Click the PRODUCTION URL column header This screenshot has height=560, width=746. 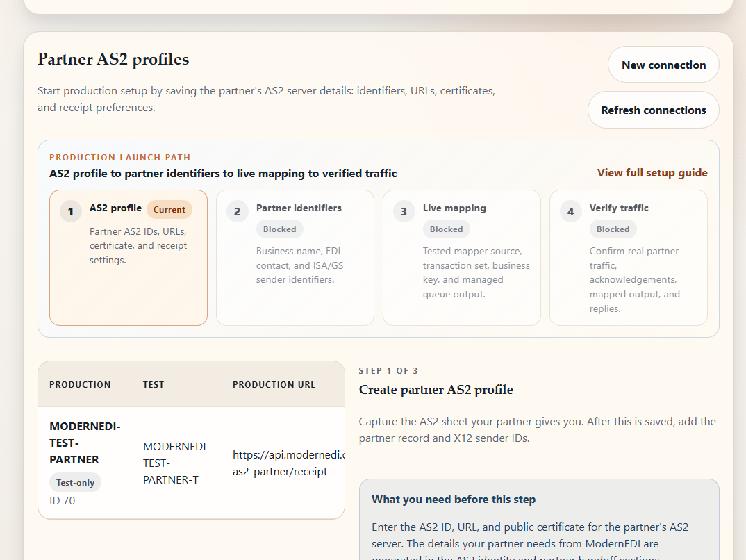point(274,384)
